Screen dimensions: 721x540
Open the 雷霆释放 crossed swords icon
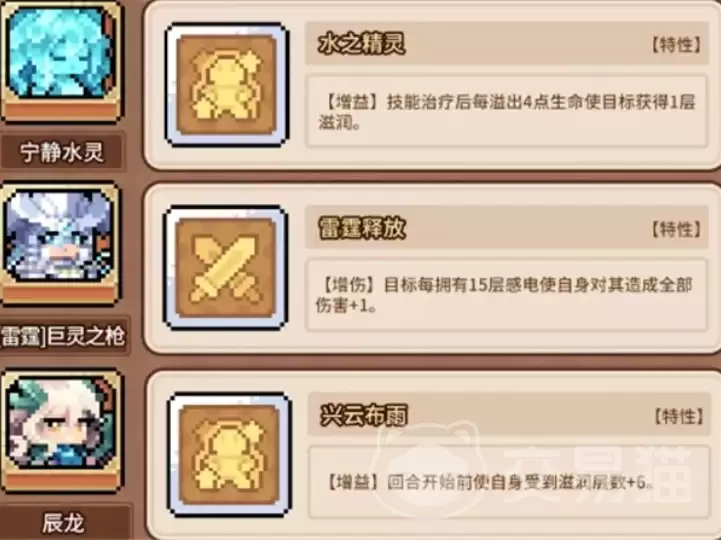[225, 268]
